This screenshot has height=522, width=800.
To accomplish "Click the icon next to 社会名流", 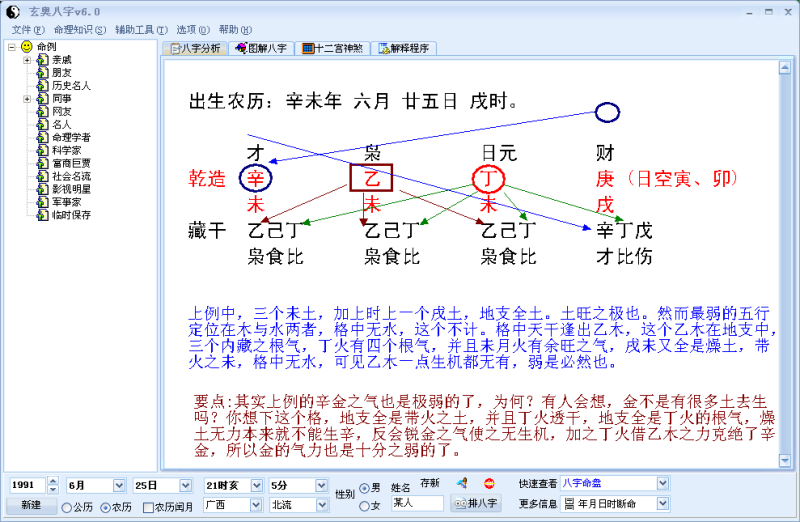I will pos(42,177).
